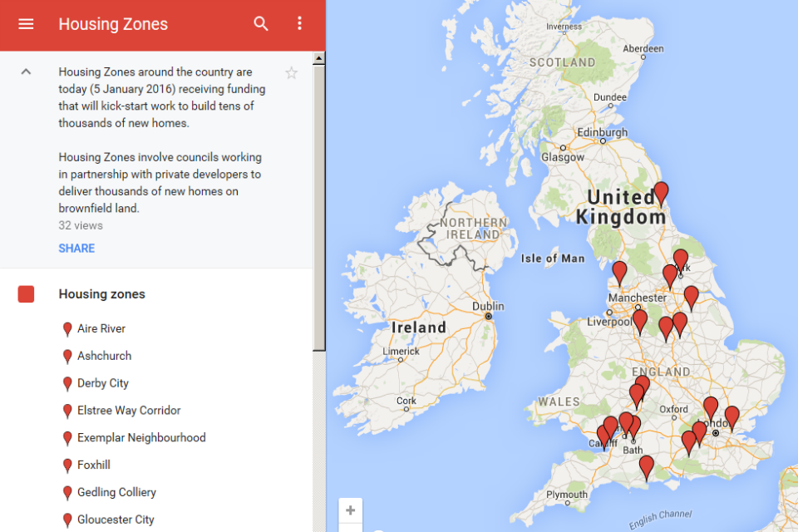This screenshot has width=798, height=532.
Task: Click the Exemplar Neighbourhood pin icon
Action: pos(67,439)
